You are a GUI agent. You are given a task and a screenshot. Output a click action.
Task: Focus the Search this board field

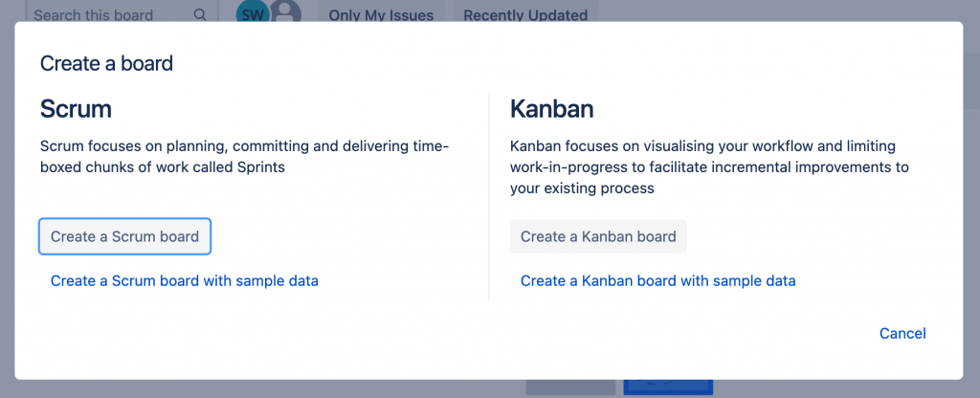(105, 14)
